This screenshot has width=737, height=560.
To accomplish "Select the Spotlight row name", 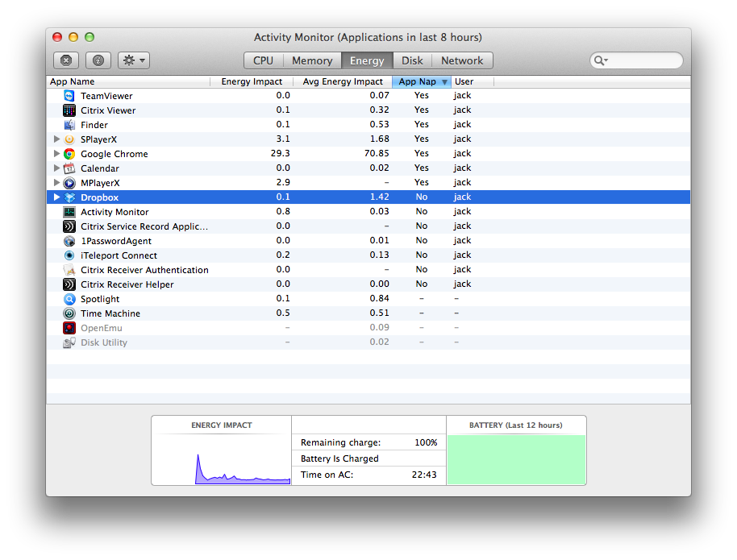I will point(100,299).
